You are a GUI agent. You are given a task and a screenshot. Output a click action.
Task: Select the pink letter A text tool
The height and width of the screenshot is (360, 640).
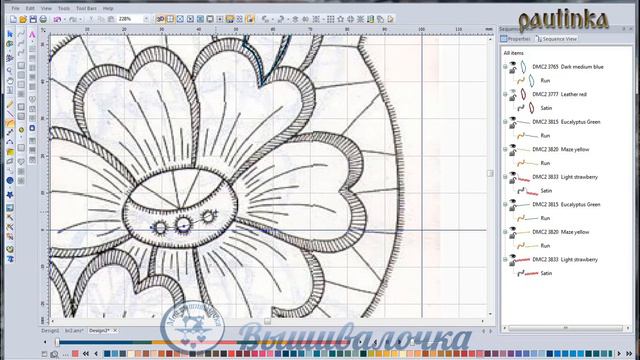[32, 34]
